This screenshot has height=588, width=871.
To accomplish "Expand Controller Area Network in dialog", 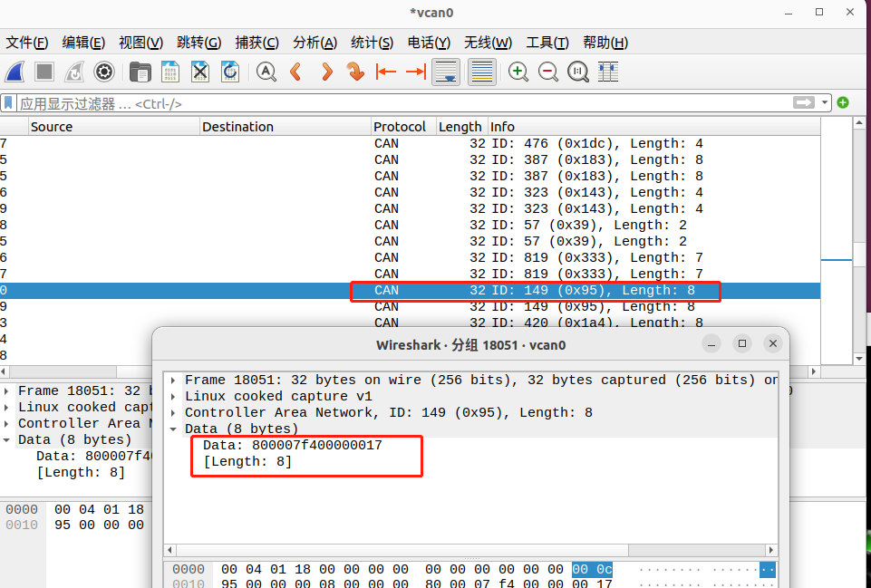I will (x=173, y=412).
